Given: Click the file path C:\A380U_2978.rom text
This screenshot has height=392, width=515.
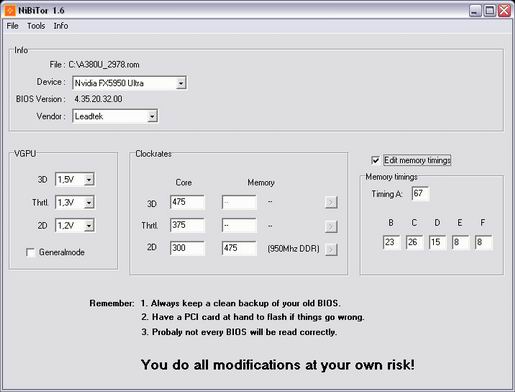Looking at the screenshot, I should tap(104, 65).
